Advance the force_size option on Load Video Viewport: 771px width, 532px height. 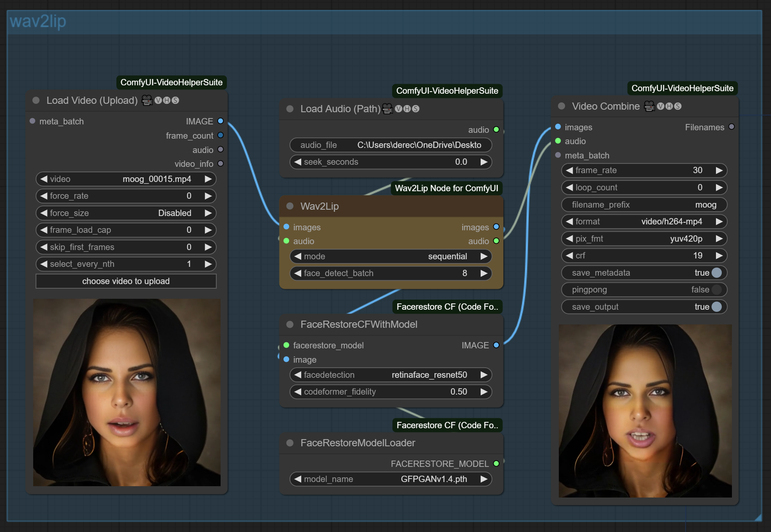(x=208, y=213)
